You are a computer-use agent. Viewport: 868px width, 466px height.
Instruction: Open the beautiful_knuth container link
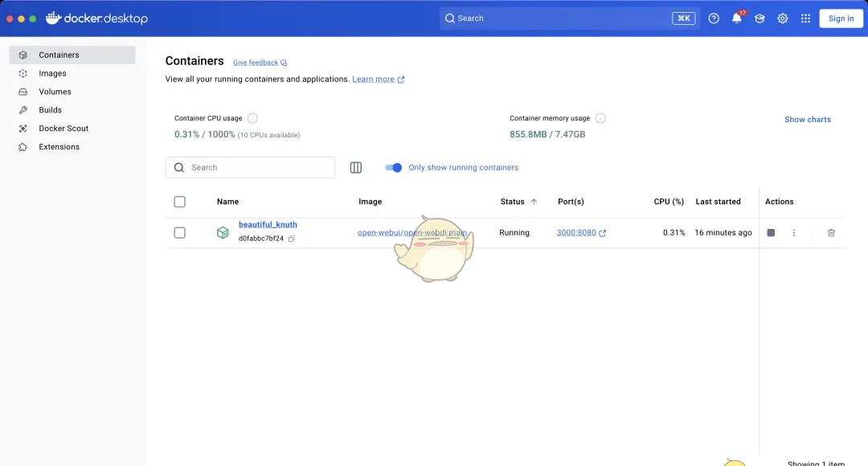268,224
